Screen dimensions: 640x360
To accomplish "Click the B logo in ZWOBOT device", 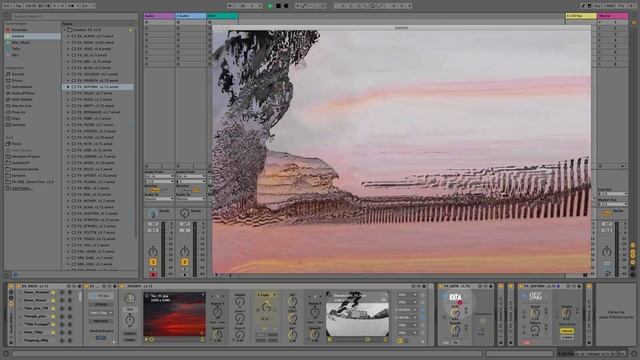I will pos(130,299).
